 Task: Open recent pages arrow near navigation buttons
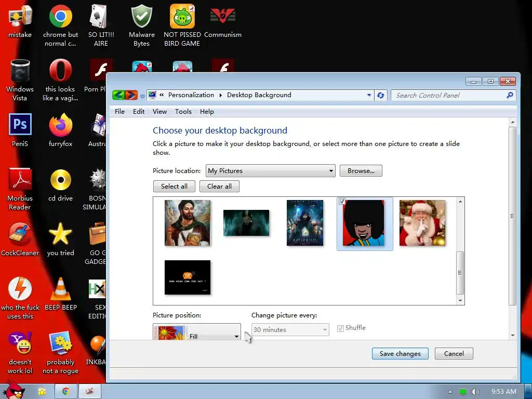pyautogui.click(x=142, y=96)
